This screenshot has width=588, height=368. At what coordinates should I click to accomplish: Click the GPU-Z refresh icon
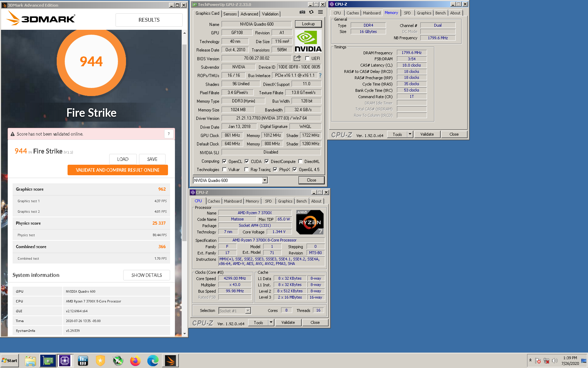311,12
